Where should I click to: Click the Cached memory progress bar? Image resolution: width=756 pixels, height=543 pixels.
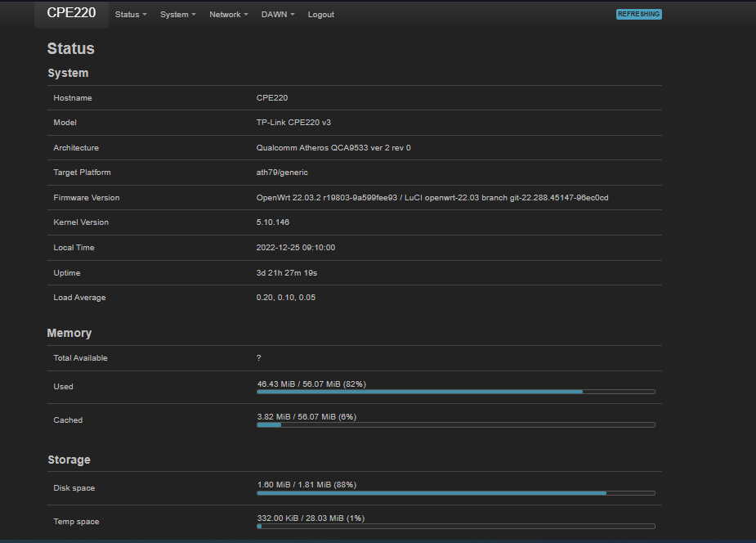(456, 425)
